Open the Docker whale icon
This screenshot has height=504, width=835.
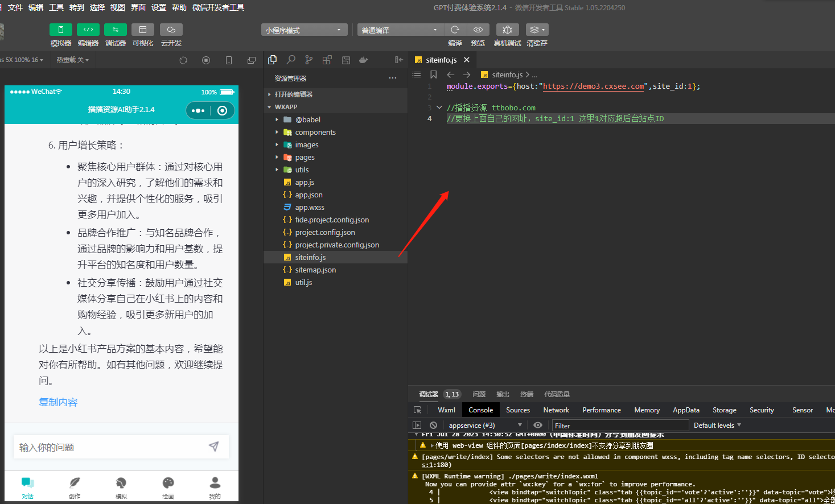coord(364,60)
